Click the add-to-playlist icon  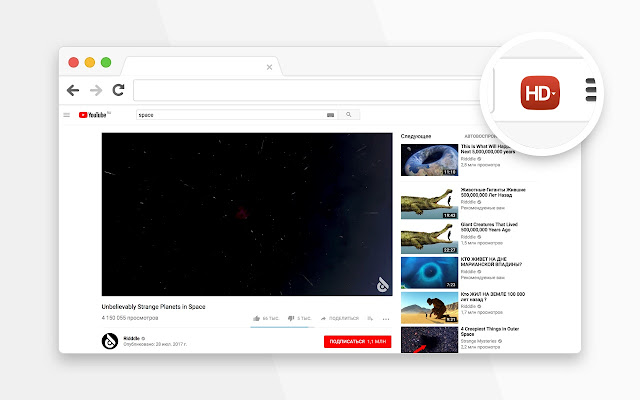(x=370, y=318)
